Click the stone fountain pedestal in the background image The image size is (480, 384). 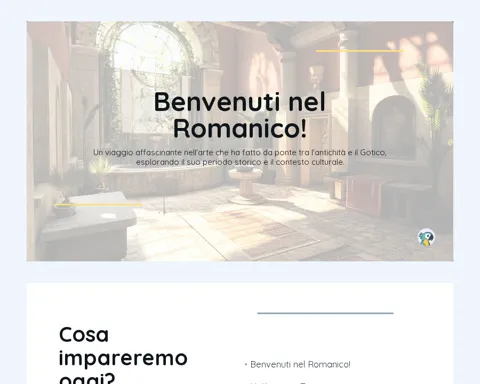(x=246, y=185)
